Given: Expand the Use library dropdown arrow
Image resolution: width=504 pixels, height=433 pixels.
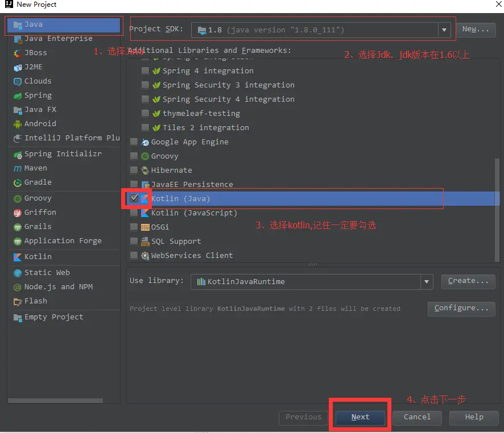Looking at the screenshot, I should [x=427, y=281].
